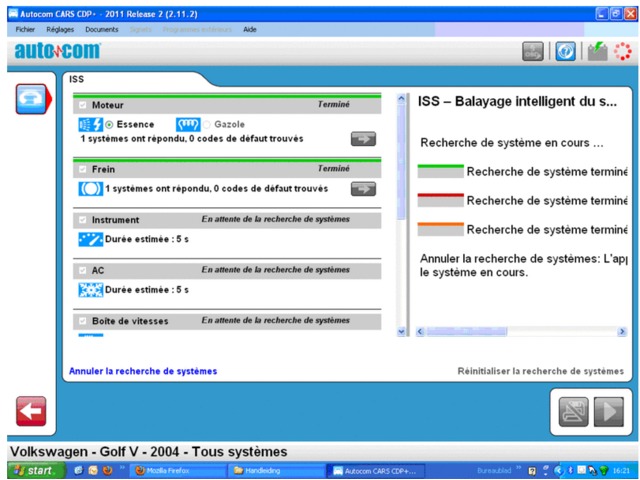Toggle the Boîte de vitesses checkbox
This screenshot has width=640, height=480.
click(x=83, y=321)
